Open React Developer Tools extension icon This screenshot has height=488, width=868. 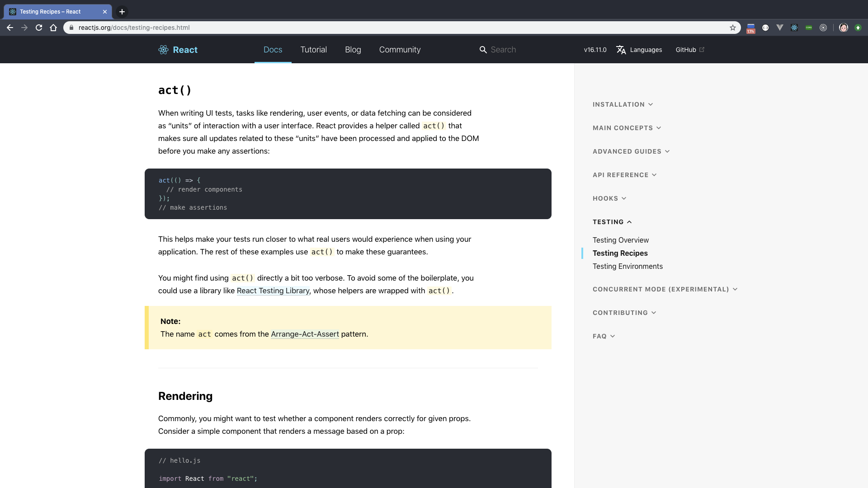point(794,28)
